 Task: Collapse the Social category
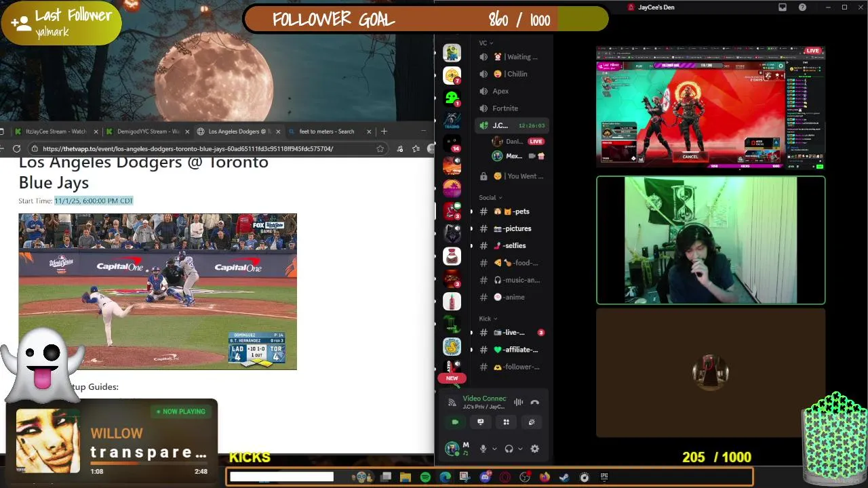490,198
